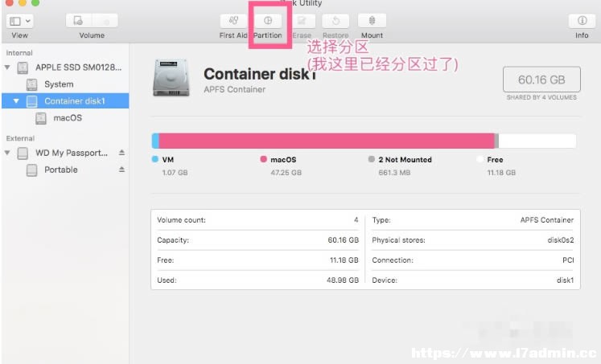Click the '47.25 GB' macOS size value
Image resolution: width=601 pixels, height=364 pixels.
coord(286,173)
